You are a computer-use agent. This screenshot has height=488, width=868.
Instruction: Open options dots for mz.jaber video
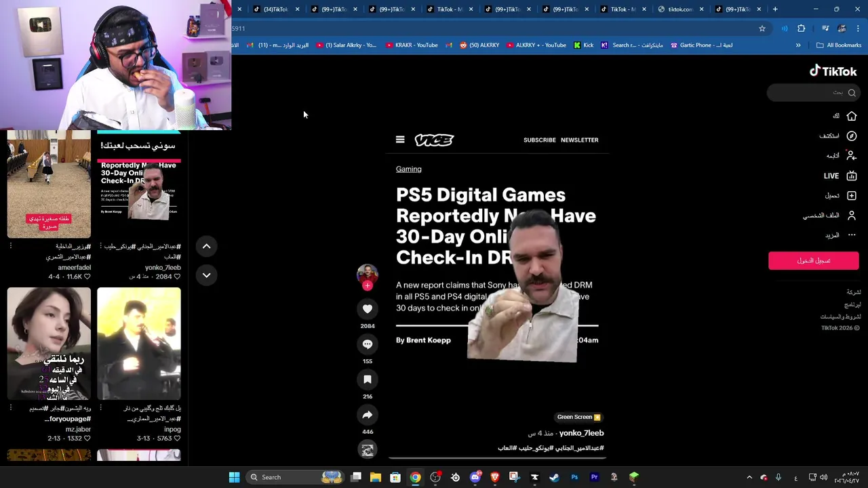coord(10,408)
